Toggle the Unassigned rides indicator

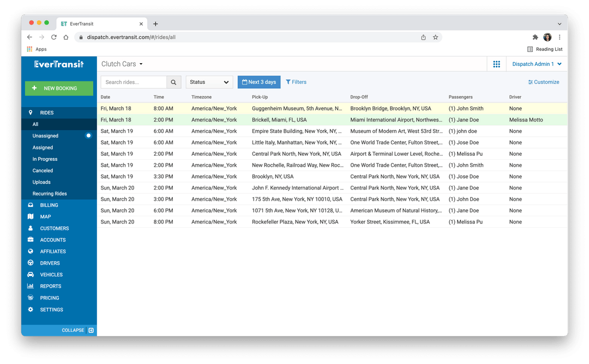click(87, 136)
